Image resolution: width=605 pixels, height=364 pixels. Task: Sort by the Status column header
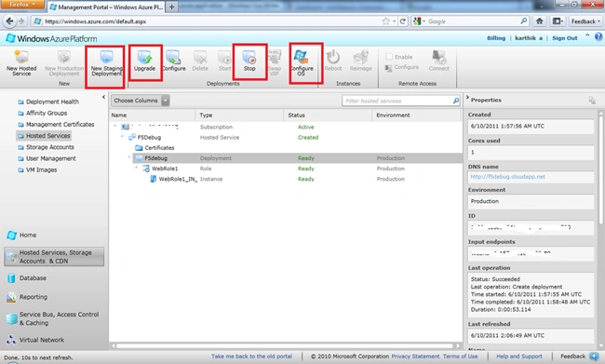click(328, 115)
